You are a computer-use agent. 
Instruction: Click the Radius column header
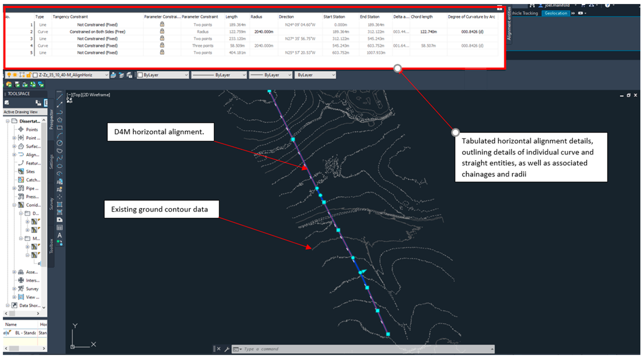(256, 17)
